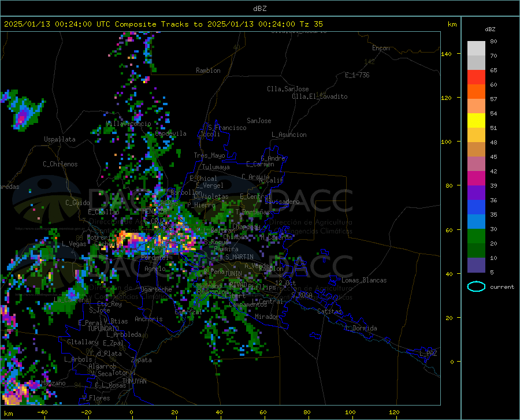The height and width of the screenshot is (420, 520).
Task: Click the 5 dBZ dark purple swatch
Action: click(x=476, y=265)
